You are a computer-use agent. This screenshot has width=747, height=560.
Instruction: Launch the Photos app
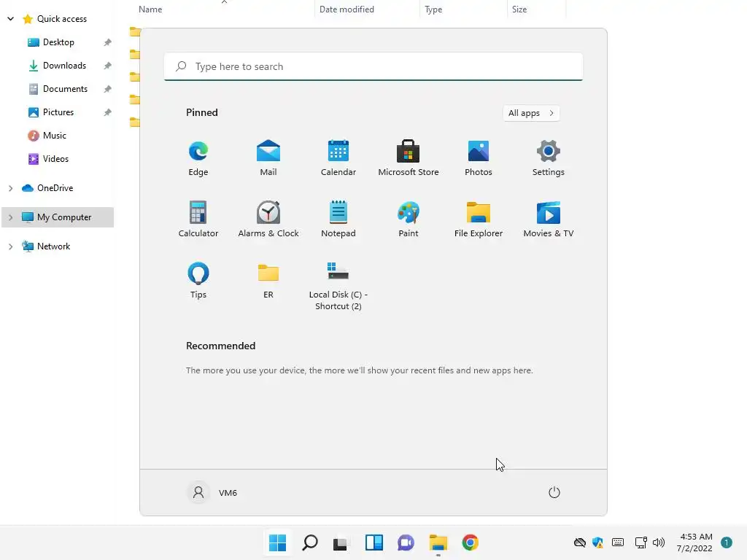(x=479, y=158)
